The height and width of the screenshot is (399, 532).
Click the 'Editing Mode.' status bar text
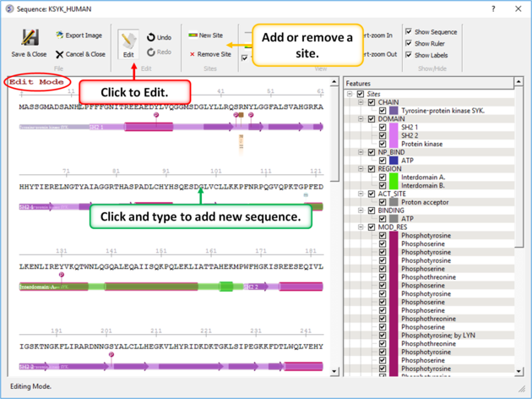click(x=30, y=386)
